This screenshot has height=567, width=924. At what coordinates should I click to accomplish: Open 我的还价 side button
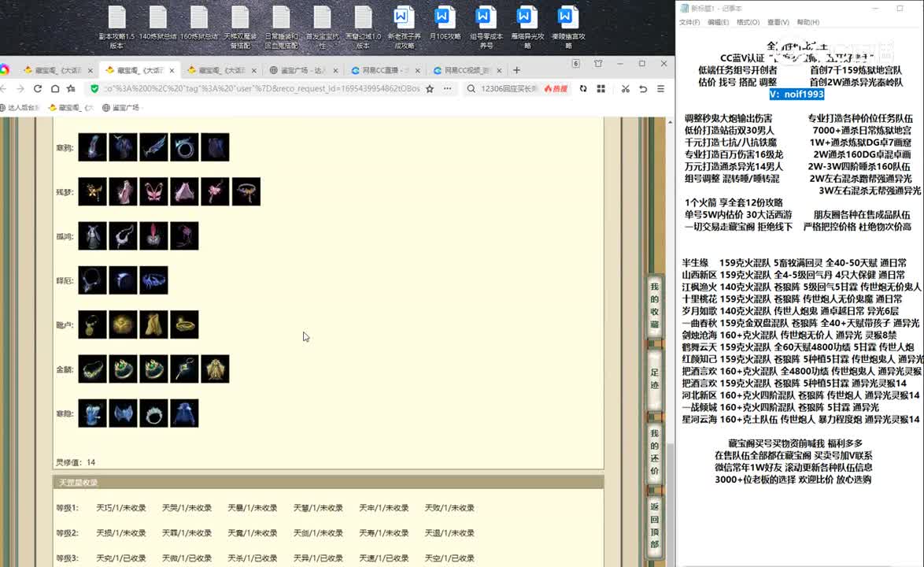click(x=655, y=452)
